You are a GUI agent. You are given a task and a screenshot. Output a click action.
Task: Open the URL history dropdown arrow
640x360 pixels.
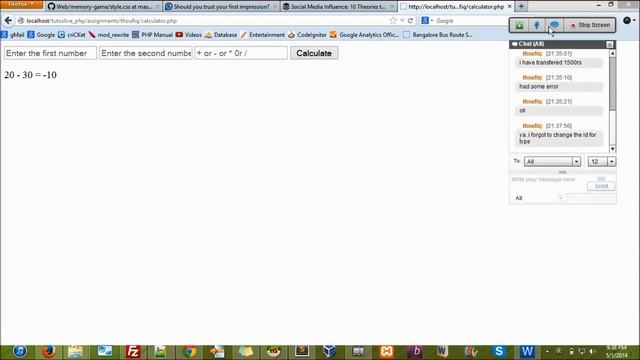[402, 20]
